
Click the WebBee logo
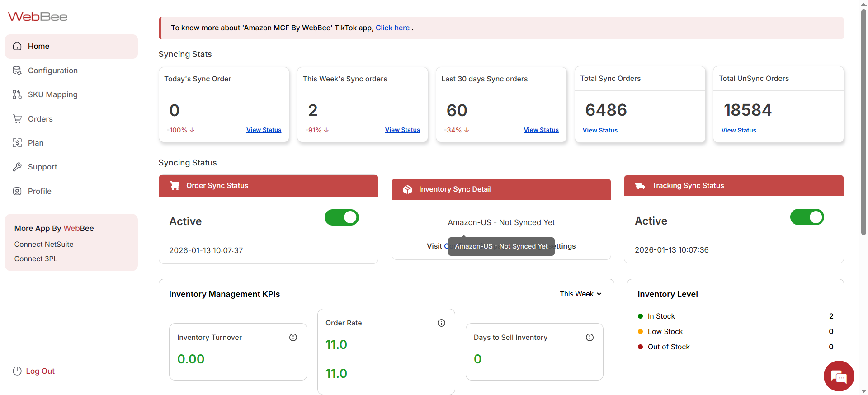tap(38, 17)
